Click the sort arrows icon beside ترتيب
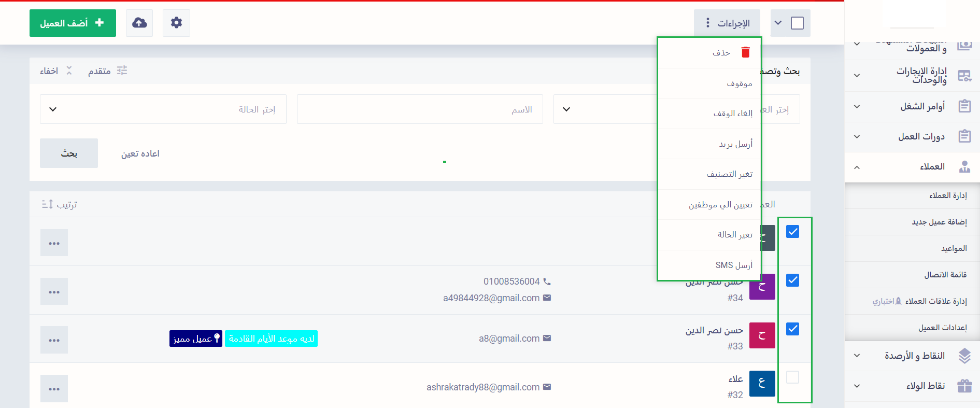The width and height of the screenshot is (980, 408). tap(47, 204)
